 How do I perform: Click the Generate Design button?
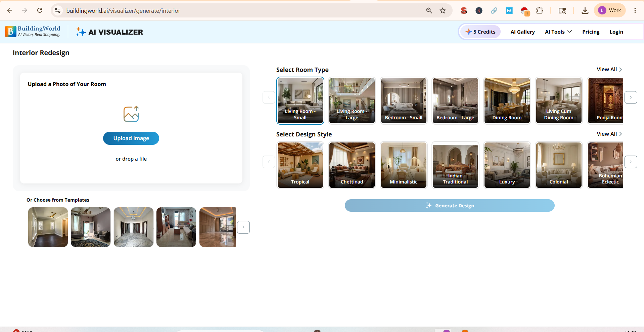coord(450,205)
